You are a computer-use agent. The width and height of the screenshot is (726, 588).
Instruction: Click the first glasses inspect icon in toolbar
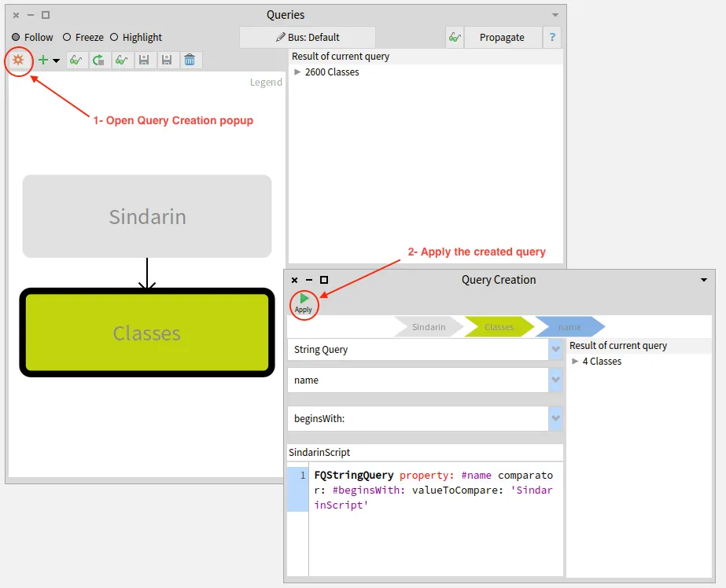(76, 60)
